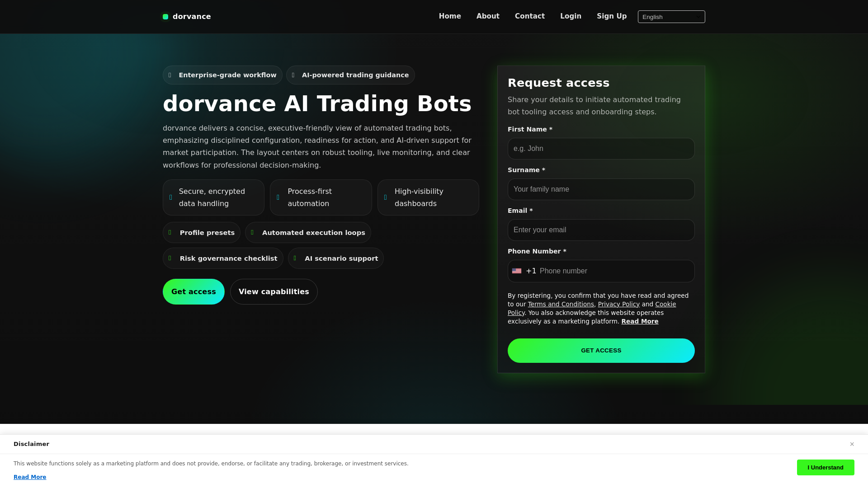Focus the First Name input field
This screenshot has width=868, height=488.
tap(601, 149)
